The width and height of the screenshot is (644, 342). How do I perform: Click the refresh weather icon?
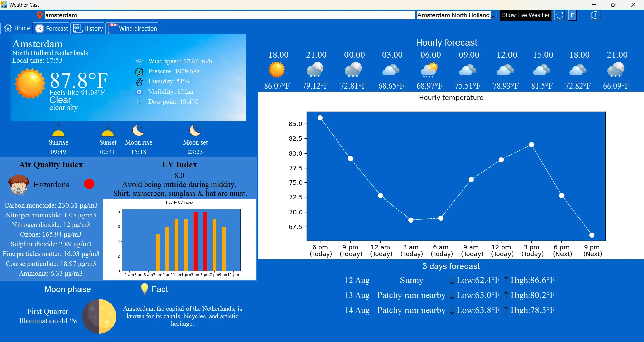(559, 15)
